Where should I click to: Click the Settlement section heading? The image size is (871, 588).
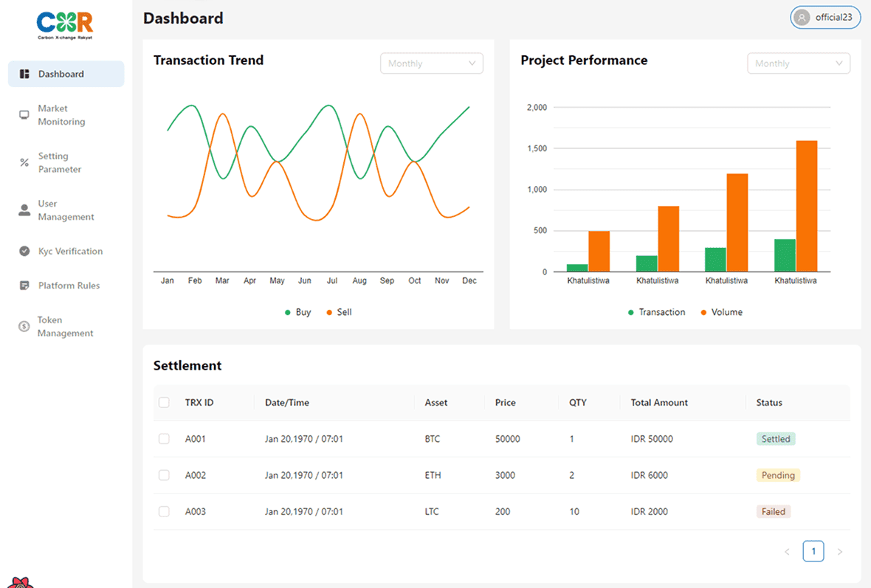pos(187,365)
